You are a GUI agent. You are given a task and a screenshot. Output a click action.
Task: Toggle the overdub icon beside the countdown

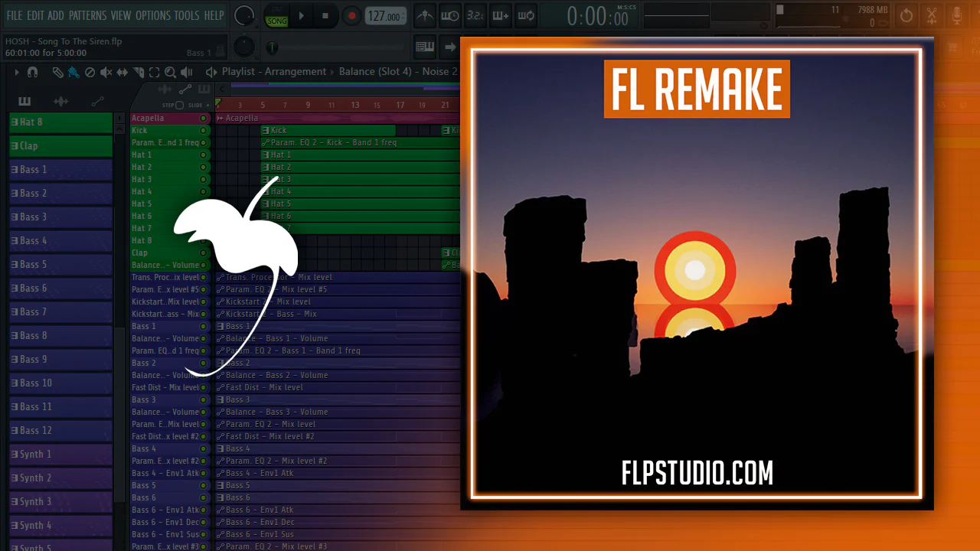pyautogui.click(x=500, y=15)
